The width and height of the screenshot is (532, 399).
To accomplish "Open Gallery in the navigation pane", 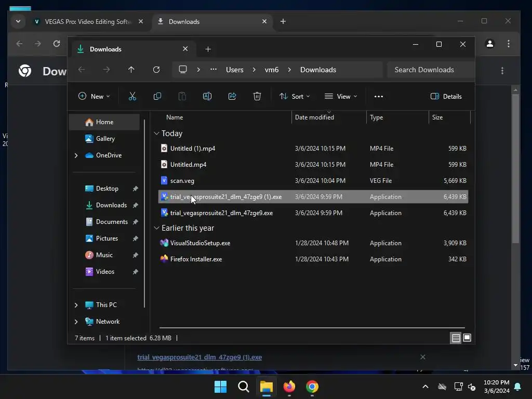I will coord(104,139).
